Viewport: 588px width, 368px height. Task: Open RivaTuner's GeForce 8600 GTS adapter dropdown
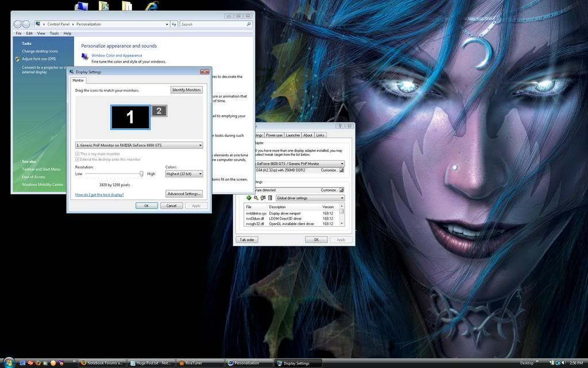click(299, 164)
